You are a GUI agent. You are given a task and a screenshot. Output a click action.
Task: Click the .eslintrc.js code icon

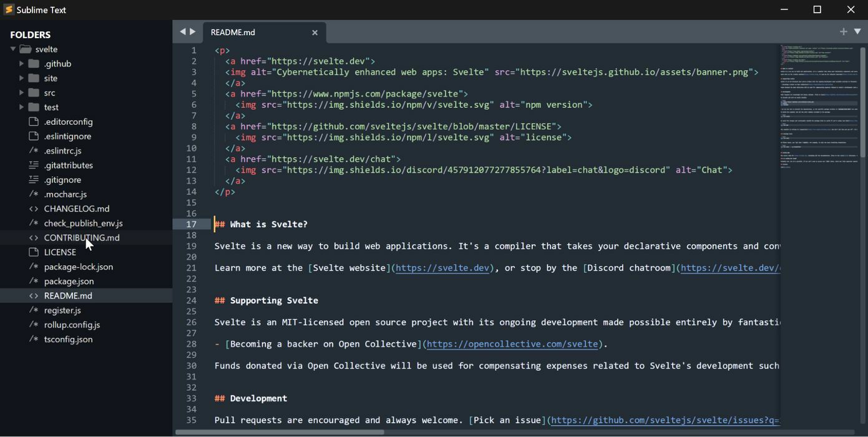(34, 150)
